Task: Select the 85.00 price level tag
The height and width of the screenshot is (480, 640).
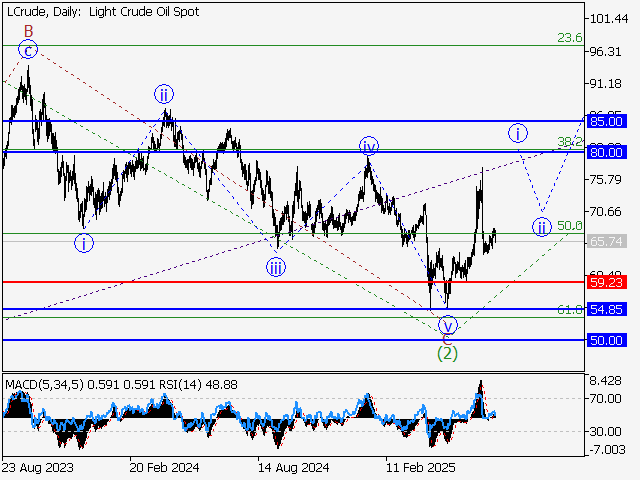Action: [606, 121]
